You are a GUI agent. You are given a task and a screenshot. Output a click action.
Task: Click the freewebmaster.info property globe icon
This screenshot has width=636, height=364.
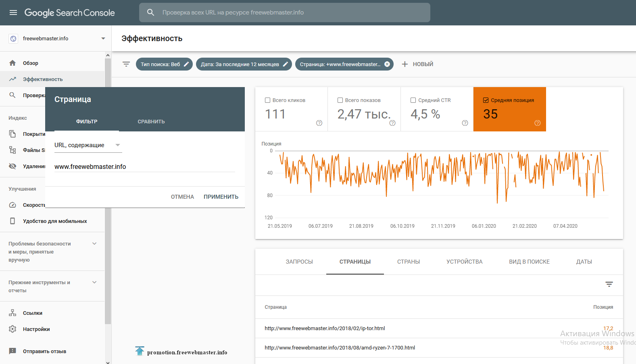[x=13, y=39]
